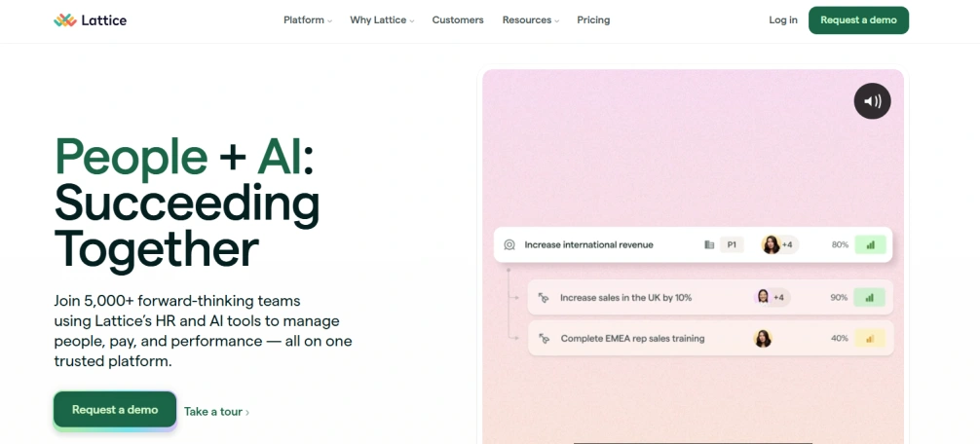This screenshot has height=444, width=980.
Task: Click the 40% progress value
Action: [839, 339]
